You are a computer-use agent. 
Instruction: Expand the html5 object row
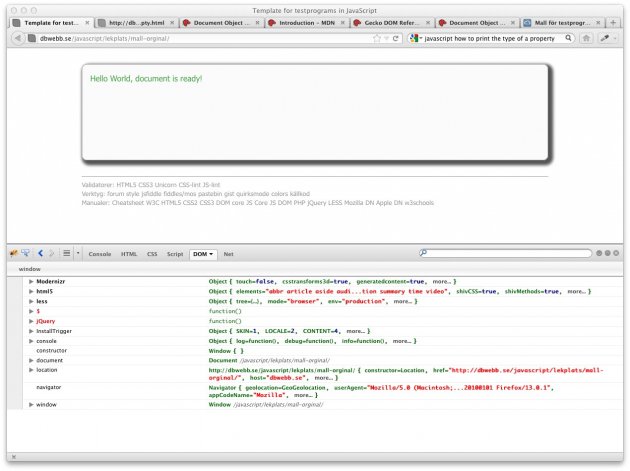click(x=31, y=291)
